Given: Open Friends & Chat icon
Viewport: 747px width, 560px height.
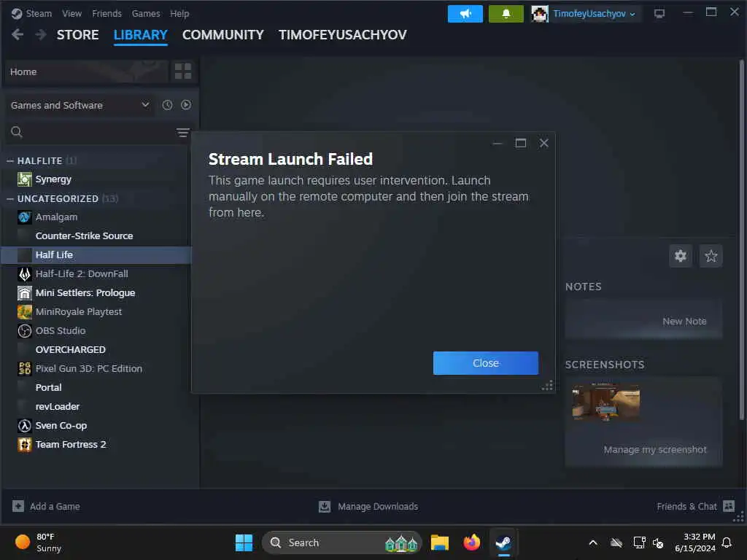Looking at the screenshot, I should (729, 506).
